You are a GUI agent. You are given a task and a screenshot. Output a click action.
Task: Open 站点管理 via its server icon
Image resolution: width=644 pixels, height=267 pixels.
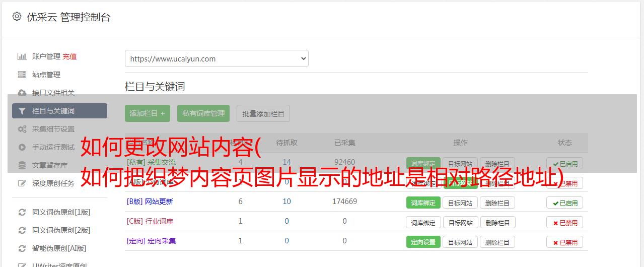[22, 75]
